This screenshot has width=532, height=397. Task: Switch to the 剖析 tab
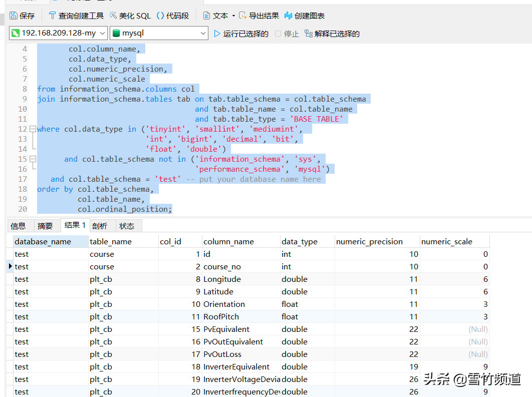[x=100, y=226]
